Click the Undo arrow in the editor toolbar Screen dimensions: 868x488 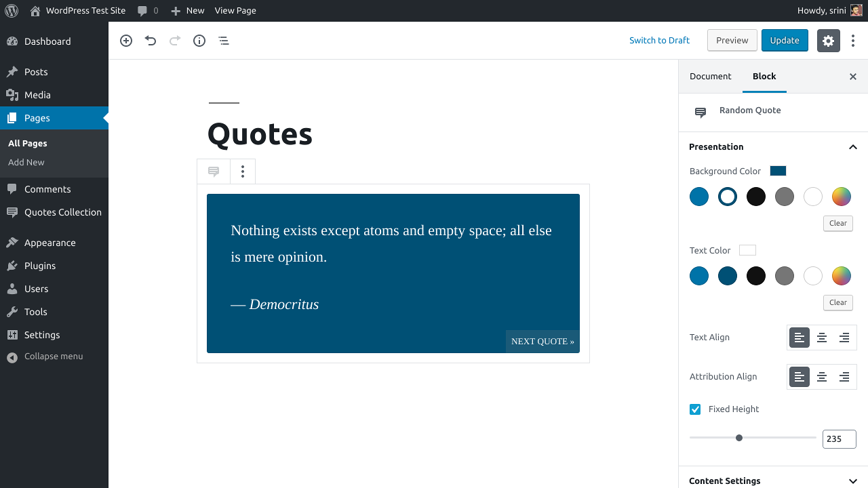[151, 41]
